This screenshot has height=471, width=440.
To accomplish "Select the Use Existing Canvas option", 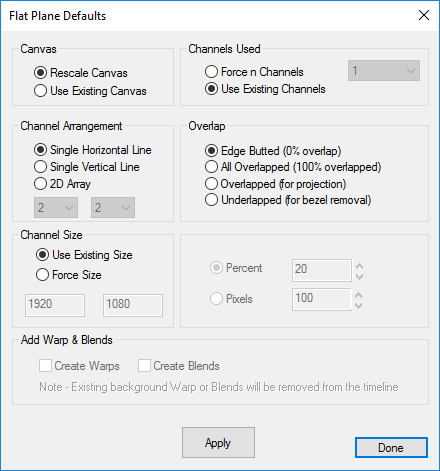I will [x=90, y=91].
